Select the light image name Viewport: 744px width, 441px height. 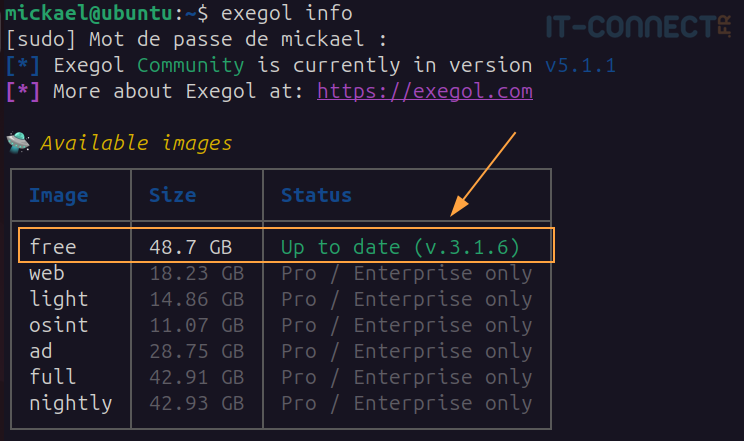[58, 299]
